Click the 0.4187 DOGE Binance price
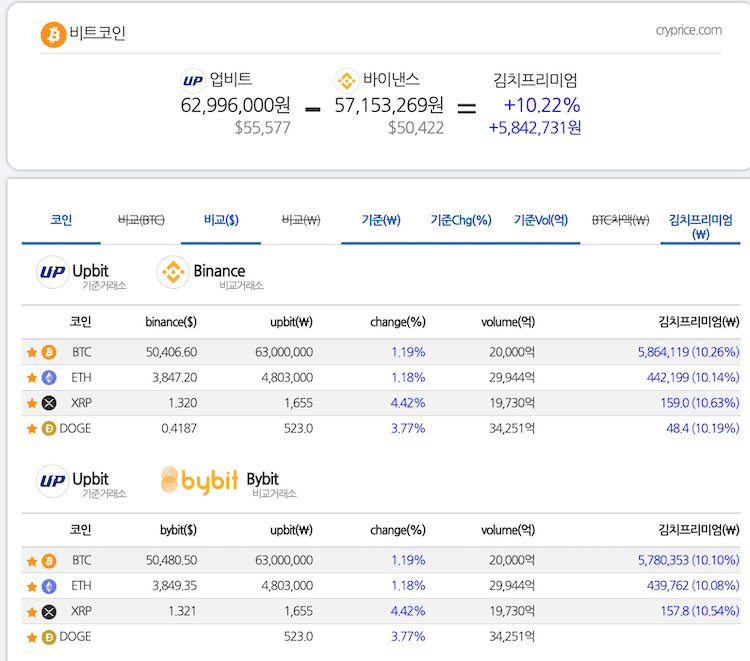The width and height of the screenshot is (750, 661). pyautogui.click(x=179, y=428)
